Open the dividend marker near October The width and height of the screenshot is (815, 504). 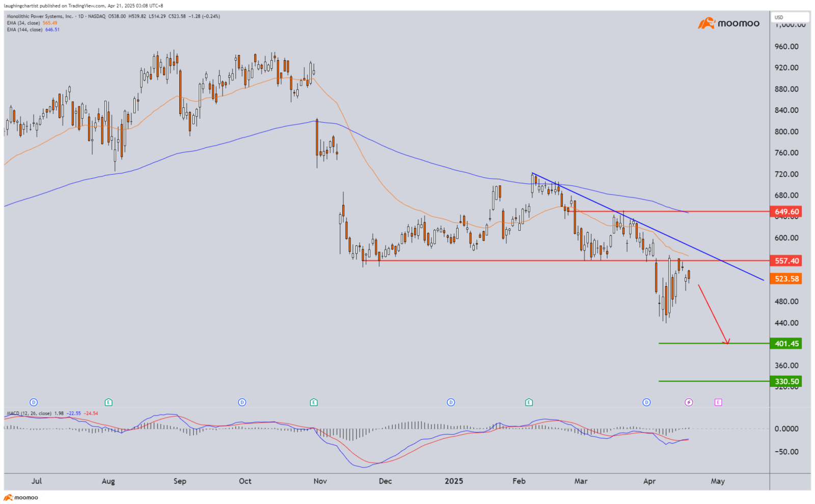(242, 402)
